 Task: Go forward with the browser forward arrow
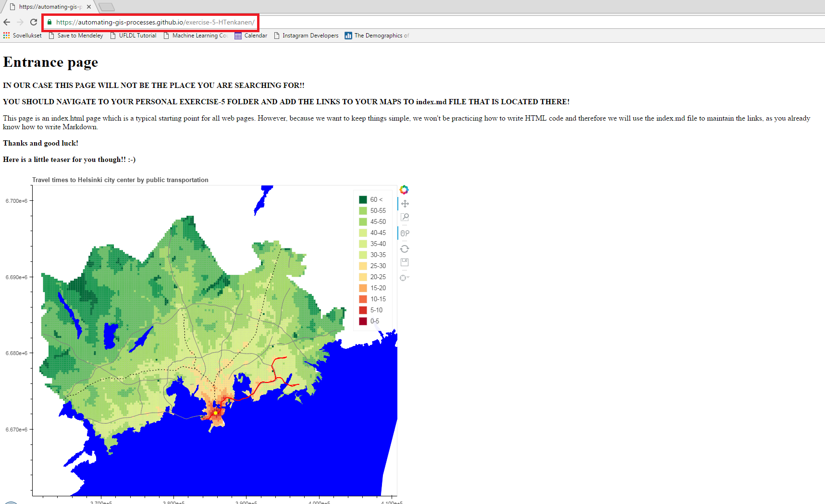pyautogui.click(x=20, y=22)
